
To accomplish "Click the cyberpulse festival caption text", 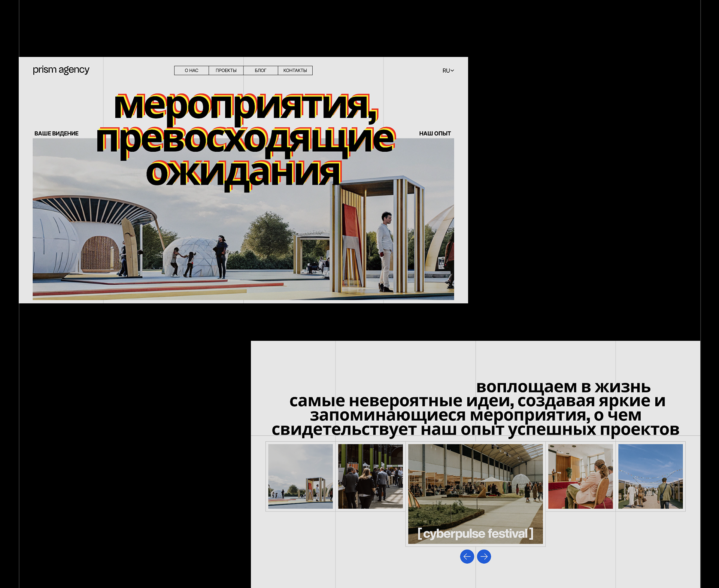I will tap(475, 533).
